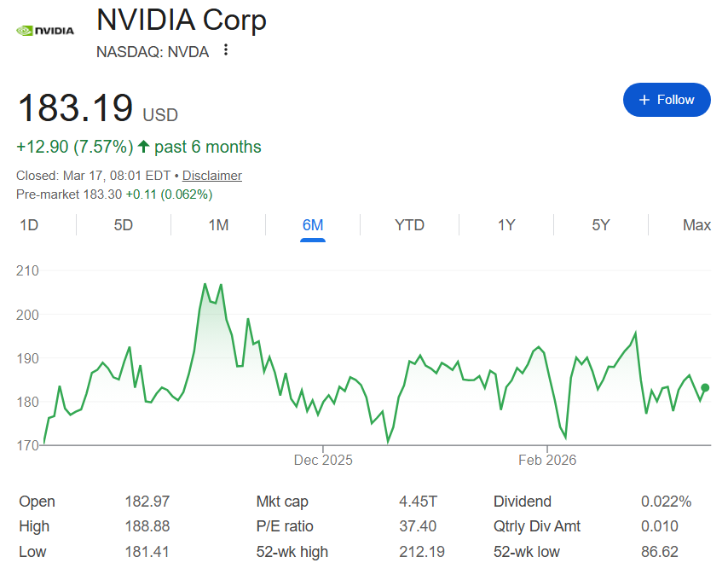This screenshot has height=586, width=728.
Task: Click the green current-price dot on chart
Action: pos(705,388)
